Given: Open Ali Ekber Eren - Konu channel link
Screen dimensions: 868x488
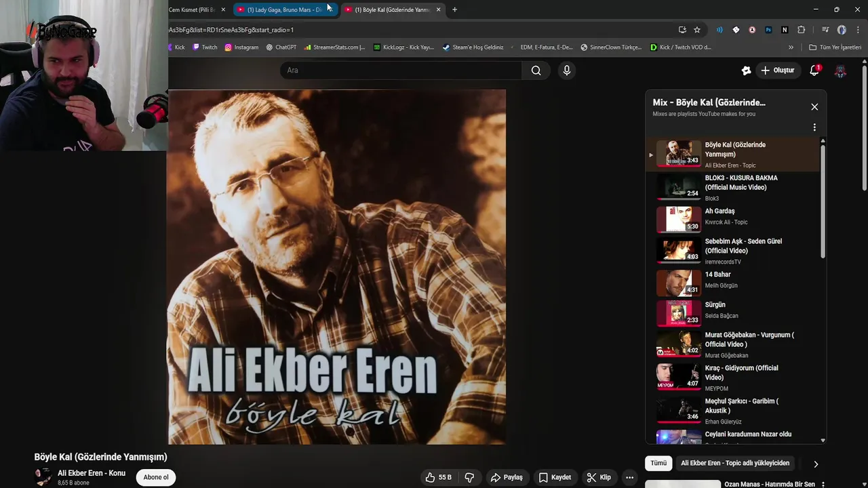Looking at the screenshot, I should (92, 473).
